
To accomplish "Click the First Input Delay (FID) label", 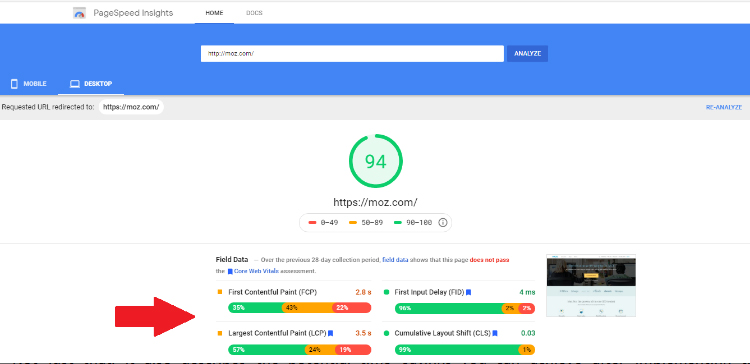I will point(430,292).
